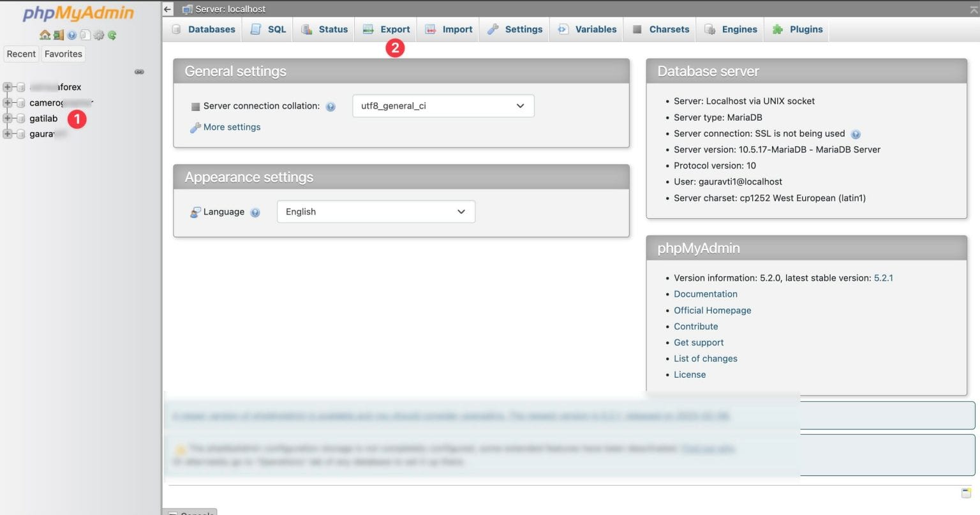Screen dimensions: 980x515
Task: Expand the gatilab database tree
Action: click(8, 118)
